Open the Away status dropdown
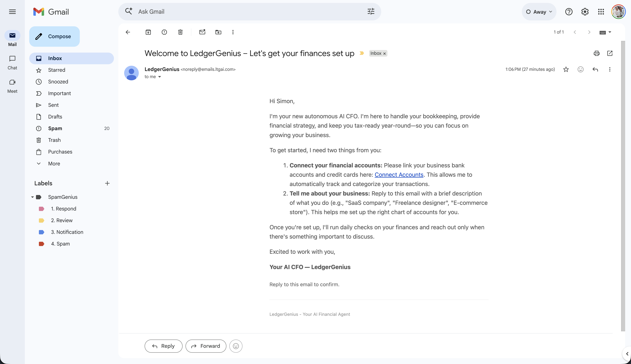631x364 pixels. coord(539,12)
